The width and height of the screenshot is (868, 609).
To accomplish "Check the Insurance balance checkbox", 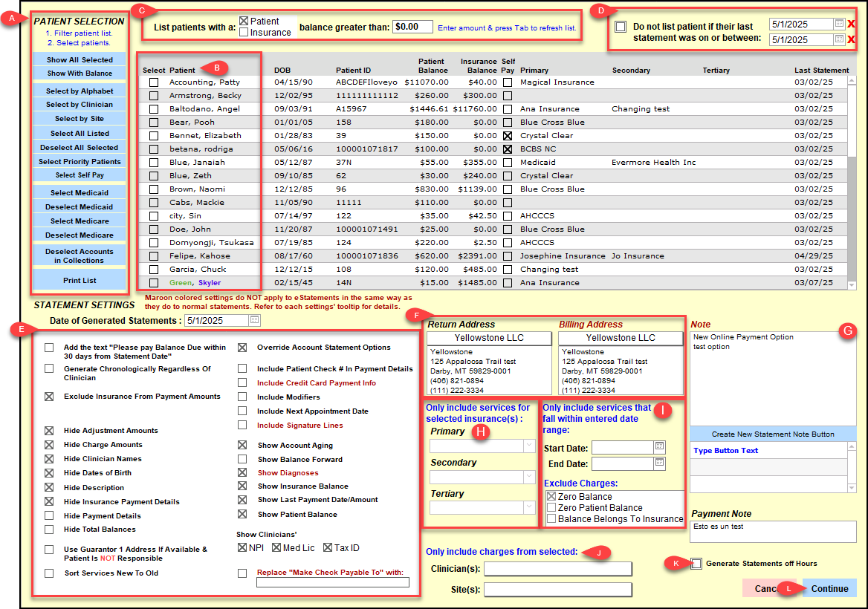I will coord(244,32).
